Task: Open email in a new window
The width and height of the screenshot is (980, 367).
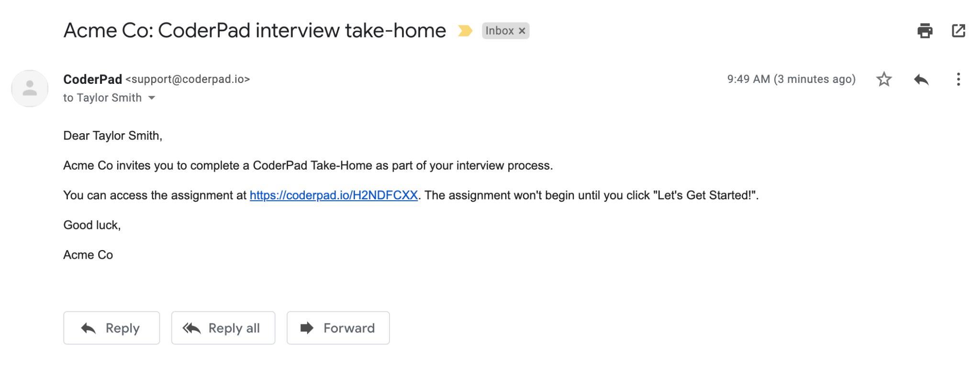Action: [958, 30]
